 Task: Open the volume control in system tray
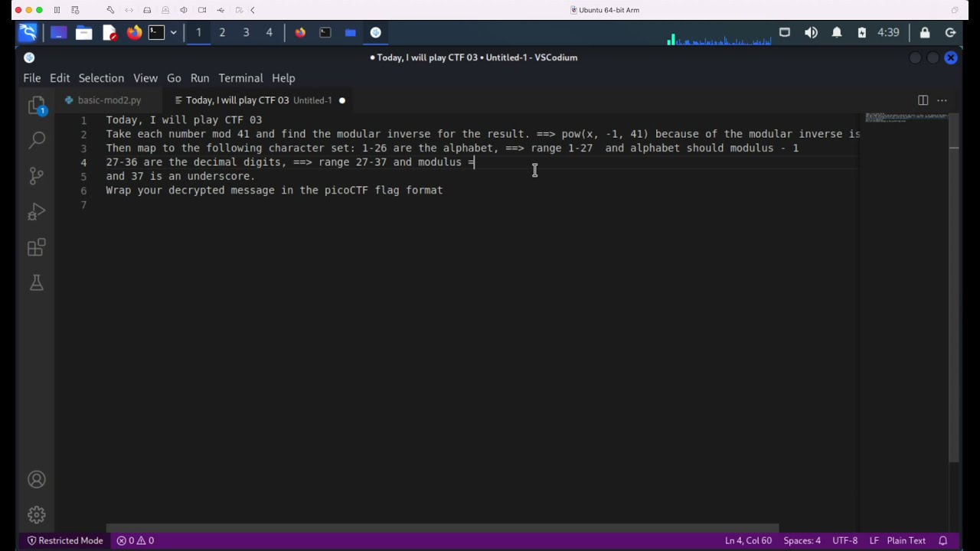811,32
